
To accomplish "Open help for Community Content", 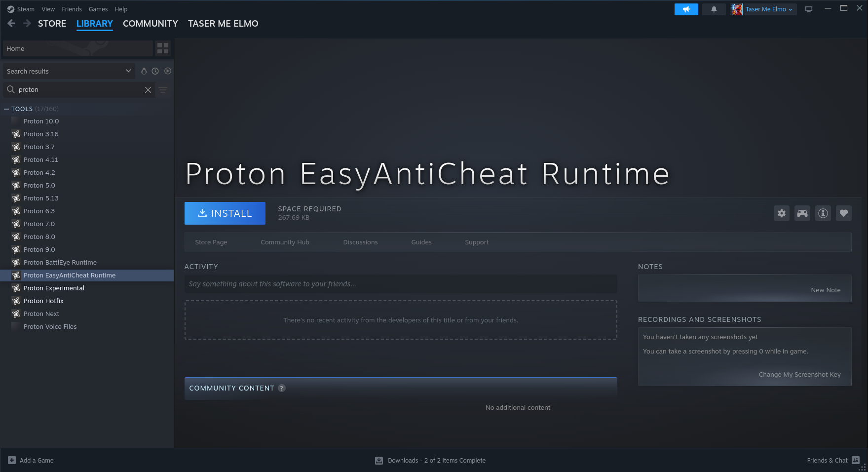I will [282, 388].
